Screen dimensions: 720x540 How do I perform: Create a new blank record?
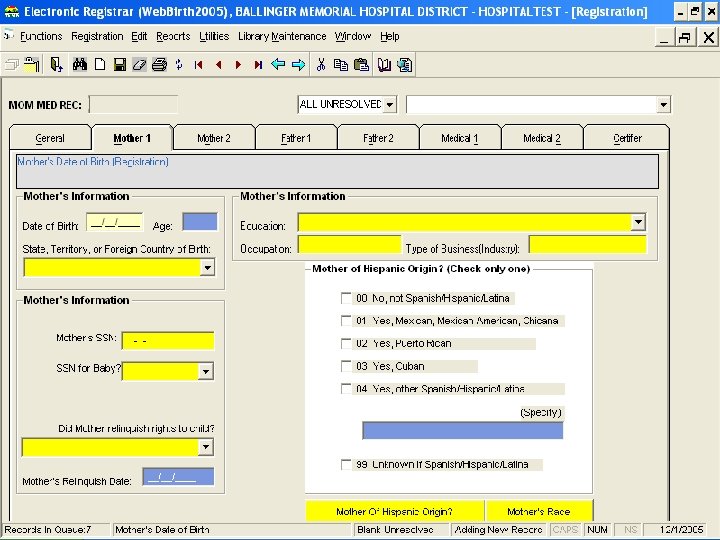pos(100,65)
